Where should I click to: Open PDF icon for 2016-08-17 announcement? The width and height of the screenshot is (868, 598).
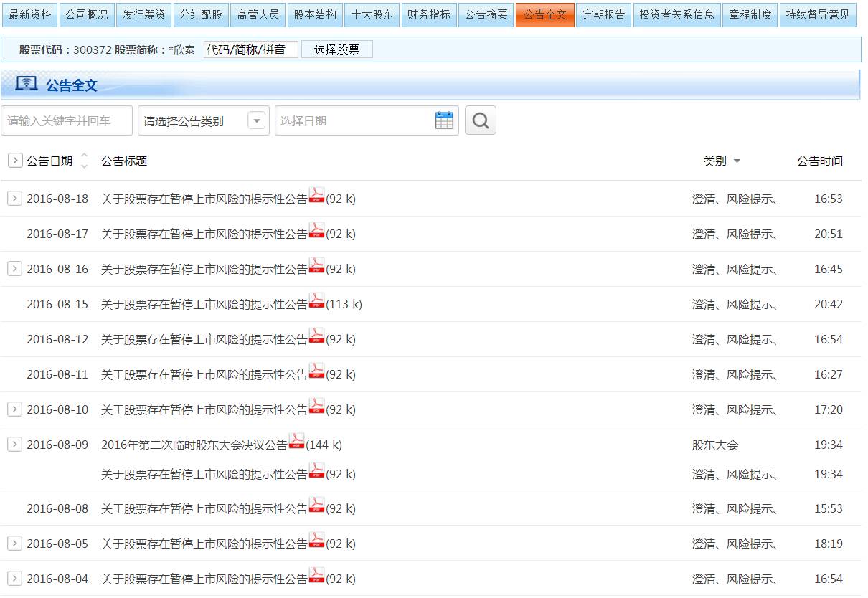point(316,232)
